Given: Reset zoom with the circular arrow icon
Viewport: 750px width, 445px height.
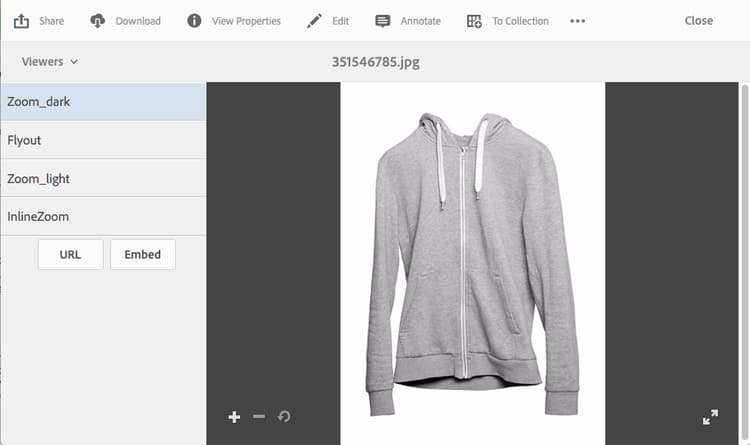Looking at the screenshot, I should (284, 416).
